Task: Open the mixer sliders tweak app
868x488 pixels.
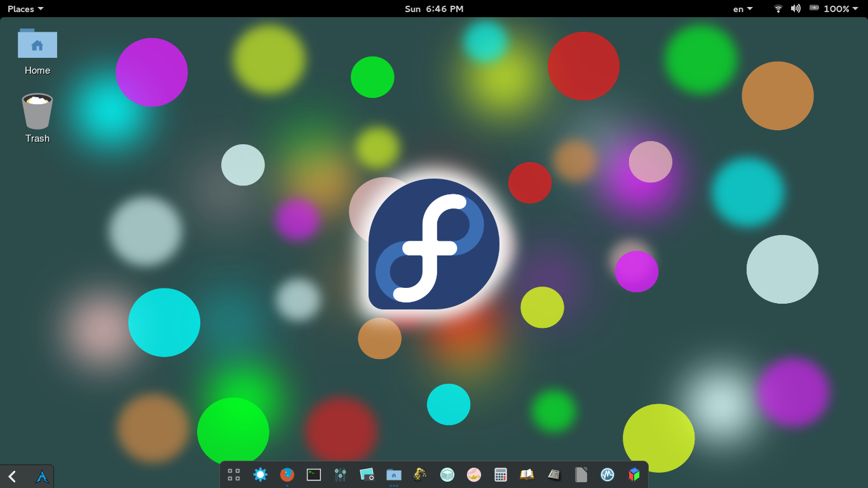Action: [341, 475]
